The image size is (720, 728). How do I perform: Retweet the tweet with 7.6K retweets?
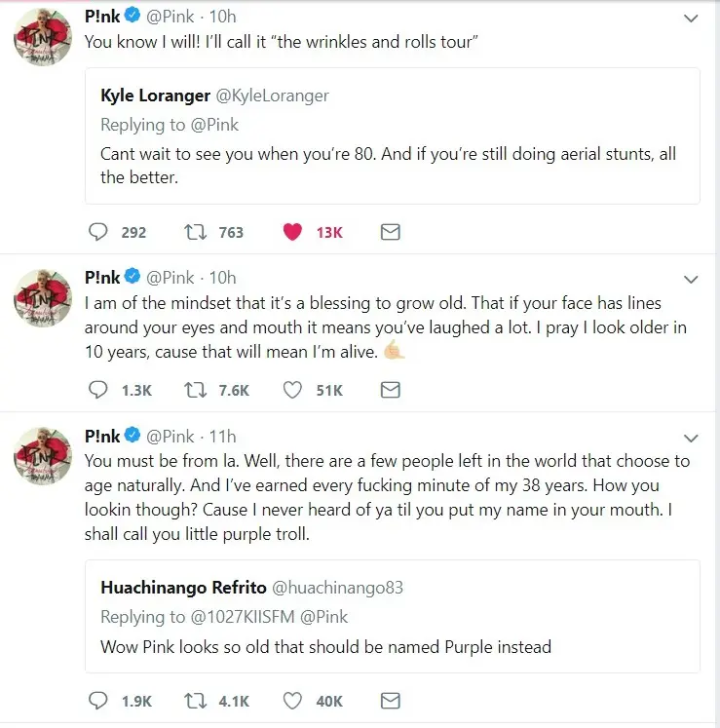tap(195, 390)
